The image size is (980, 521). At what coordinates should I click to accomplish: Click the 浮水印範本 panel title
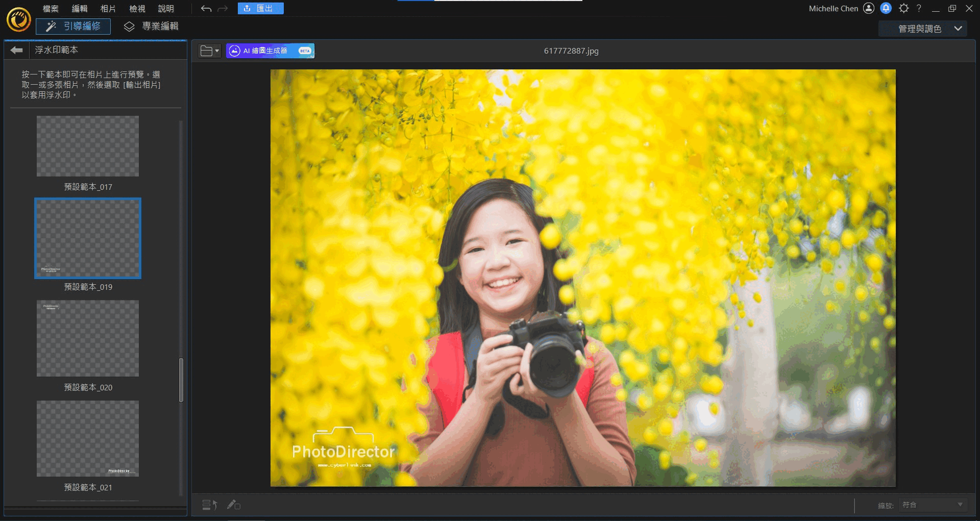pyautogui.click(x=57, y=50)
